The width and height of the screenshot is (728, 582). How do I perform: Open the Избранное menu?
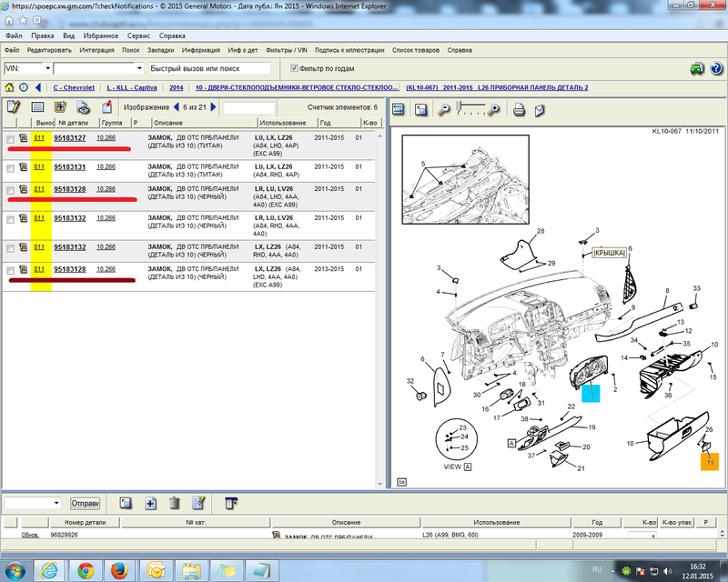tap(101, 35)
